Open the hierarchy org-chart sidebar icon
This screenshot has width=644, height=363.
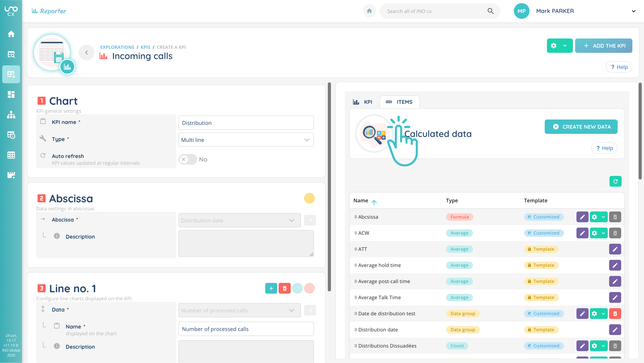tap(11, 115)
